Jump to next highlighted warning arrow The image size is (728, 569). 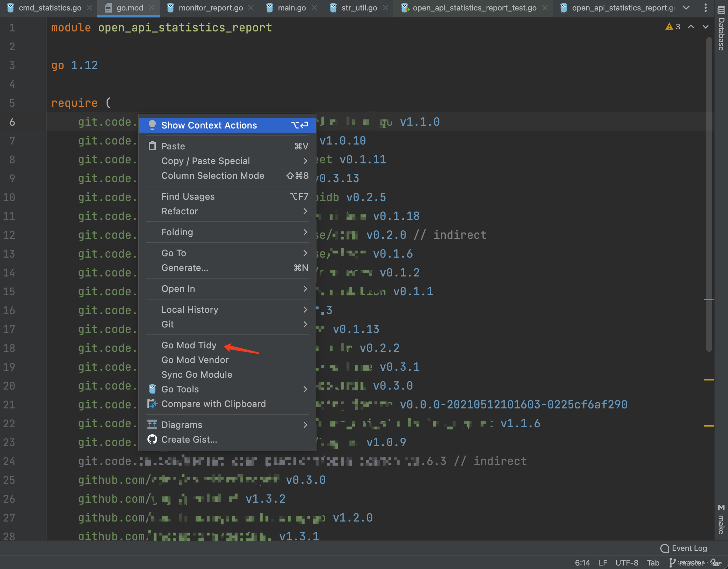click(706, 27)
